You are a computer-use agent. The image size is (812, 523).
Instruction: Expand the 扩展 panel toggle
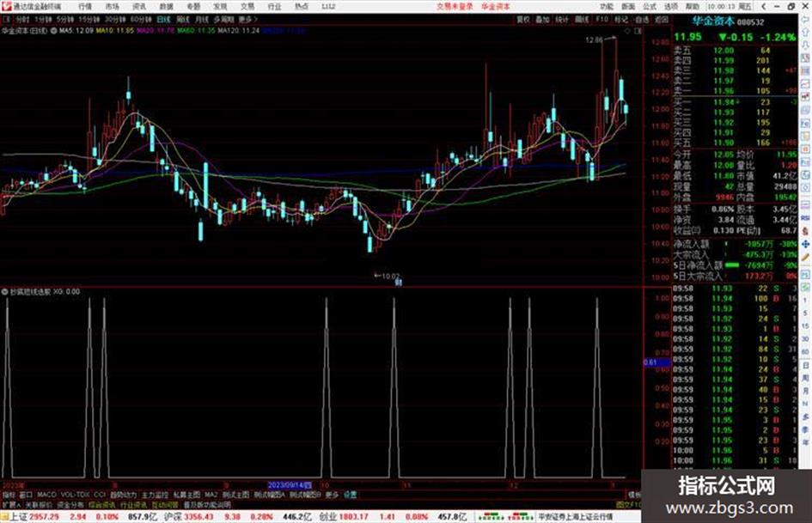[x=10, y=504]
